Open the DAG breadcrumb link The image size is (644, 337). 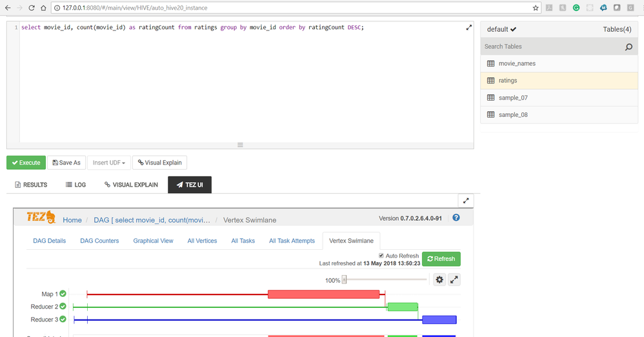pos(152,220)
